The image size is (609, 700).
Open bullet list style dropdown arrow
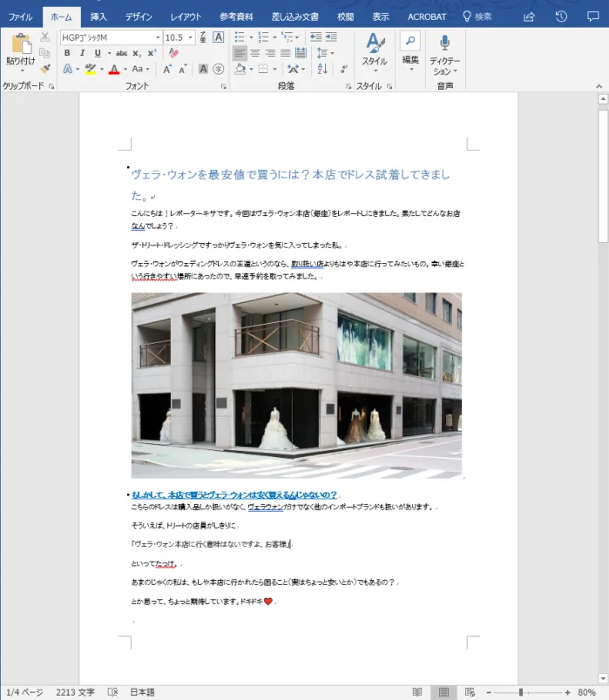(251, 37)
